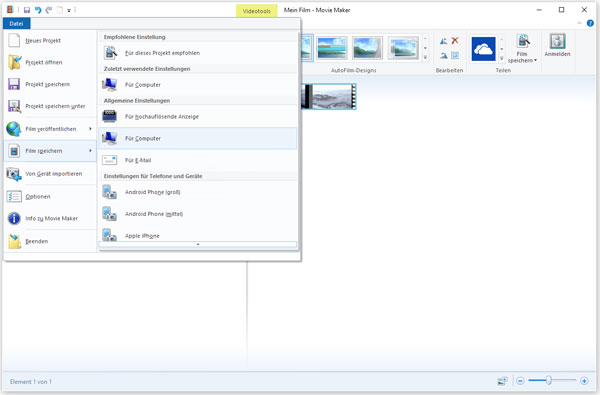Select the second AutoFilm design thumbnail
600x395 pixels.
pos(332,48)
